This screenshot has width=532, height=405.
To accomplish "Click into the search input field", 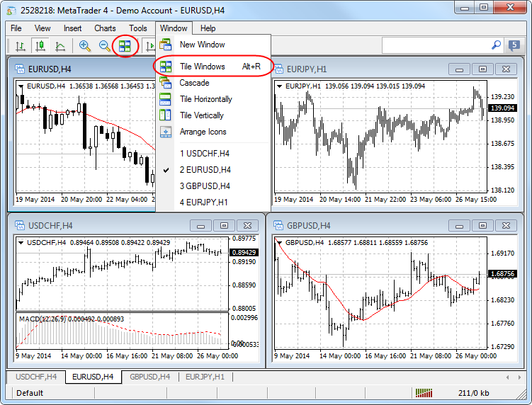I will (435, 45).
